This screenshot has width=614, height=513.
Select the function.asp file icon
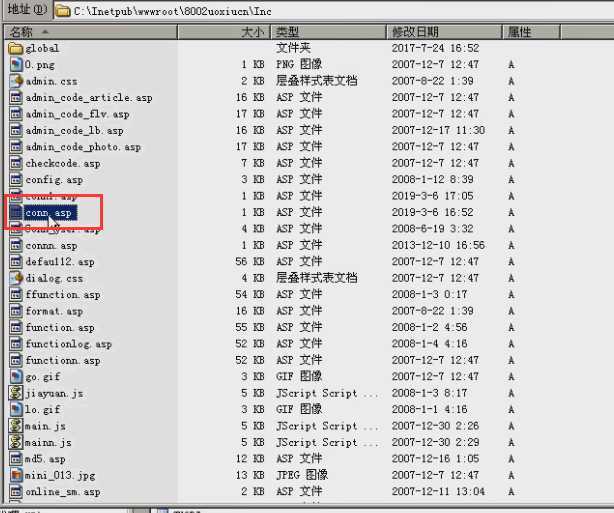(x=16, y=327)
